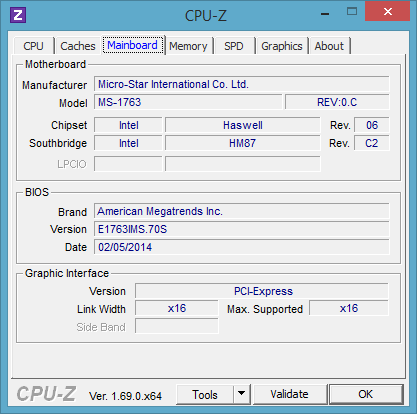417x414 pixels.
Task: Select the HM87 southbridge field
Action: click(243, 143)
